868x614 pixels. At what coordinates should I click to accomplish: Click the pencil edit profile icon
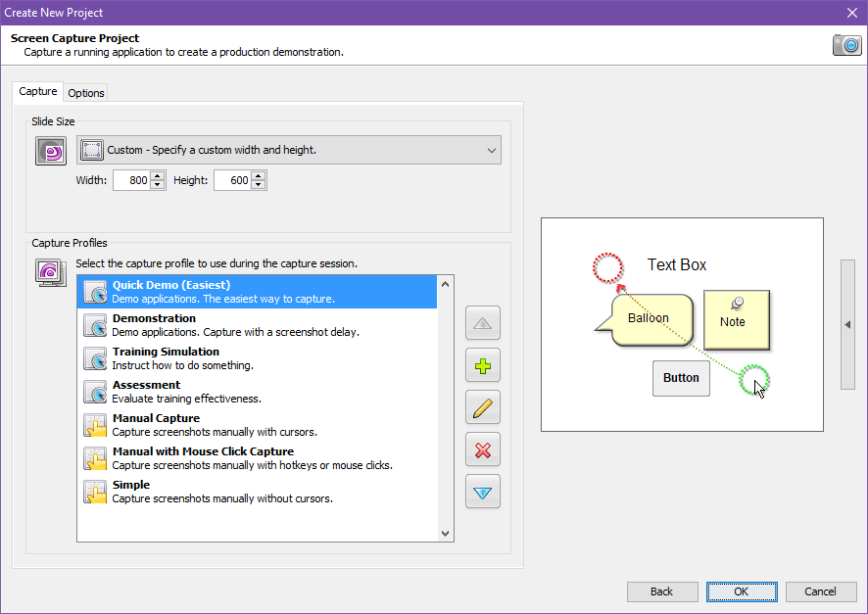[483, 408]
